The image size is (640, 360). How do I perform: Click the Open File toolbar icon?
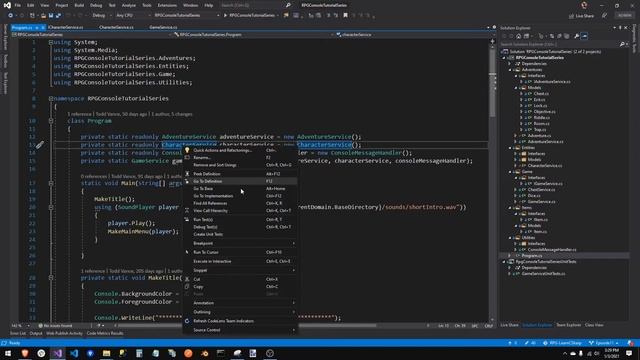[x=43, y=16]
